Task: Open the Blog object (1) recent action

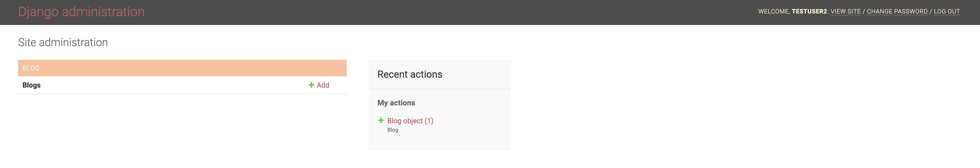Action: pos(410,121)
